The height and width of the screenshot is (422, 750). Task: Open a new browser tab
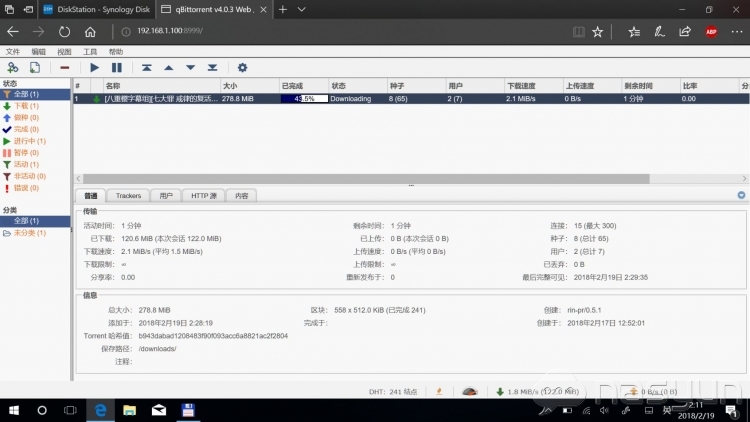pos(283,9)
